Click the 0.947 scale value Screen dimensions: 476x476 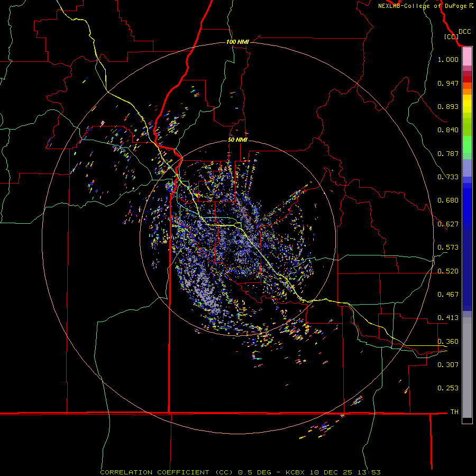click(448, 83)
